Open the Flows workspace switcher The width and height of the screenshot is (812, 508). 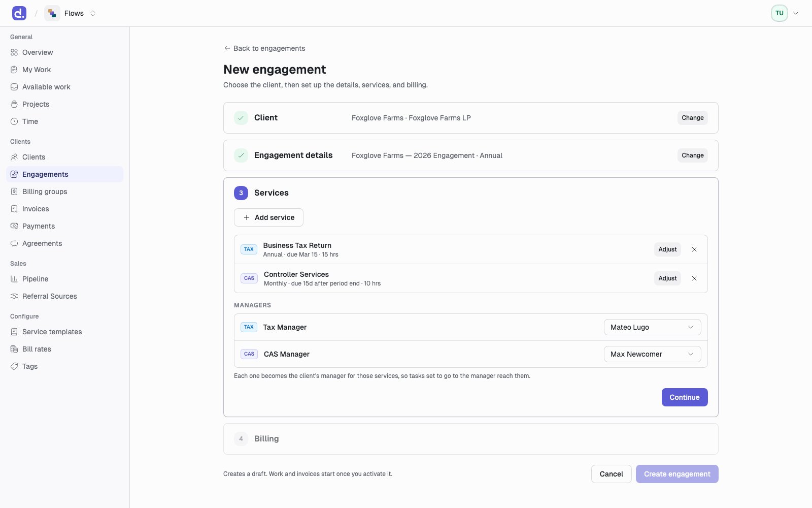[x=71, y=13]
